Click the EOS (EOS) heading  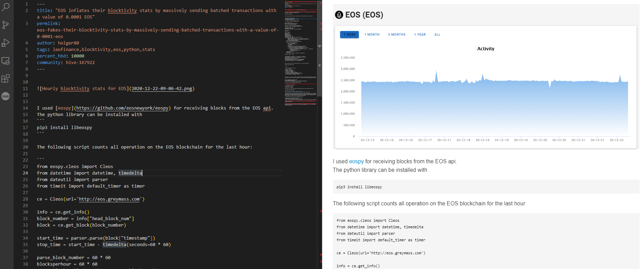tap(364, 15)
